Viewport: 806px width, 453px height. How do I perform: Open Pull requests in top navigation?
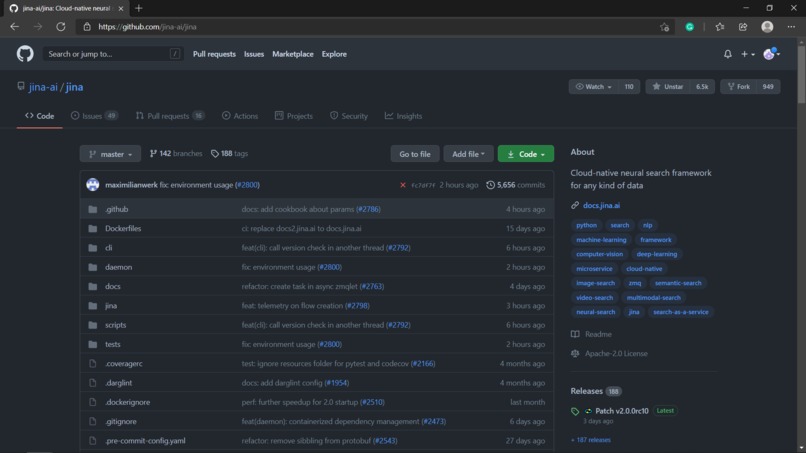coord(214,54)
